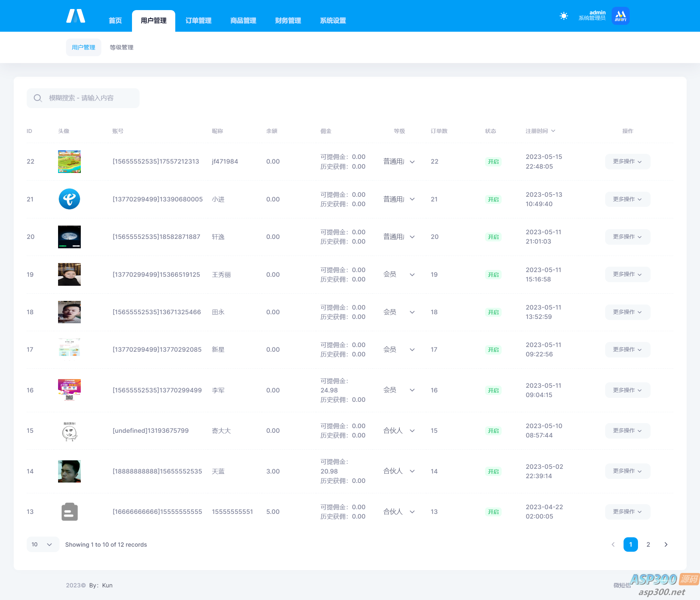Open level dropdown for user 19

point(399,275)
